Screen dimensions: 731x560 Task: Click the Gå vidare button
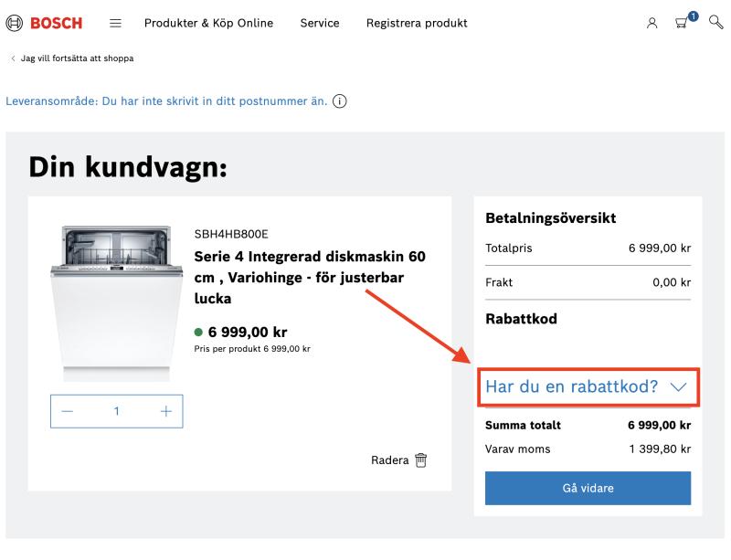(588, 488)
